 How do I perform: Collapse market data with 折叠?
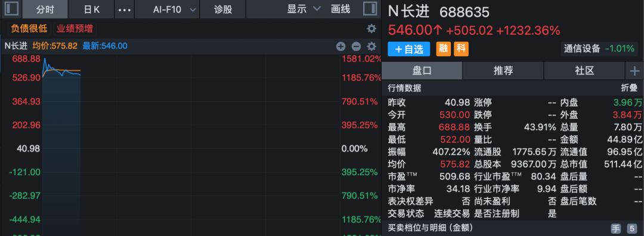(629, 88)
